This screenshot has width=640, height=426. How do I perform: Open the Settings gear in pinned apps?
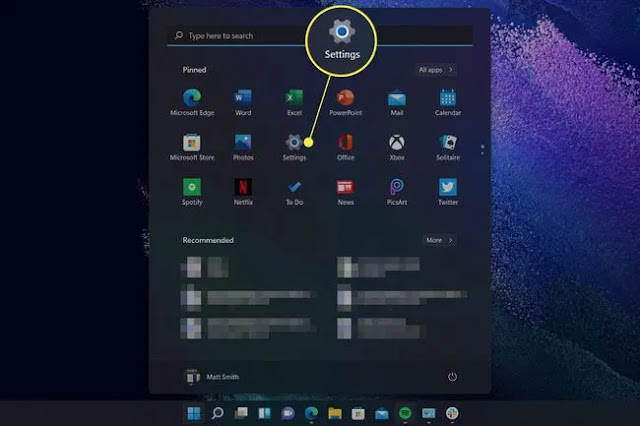click(294, 147)
